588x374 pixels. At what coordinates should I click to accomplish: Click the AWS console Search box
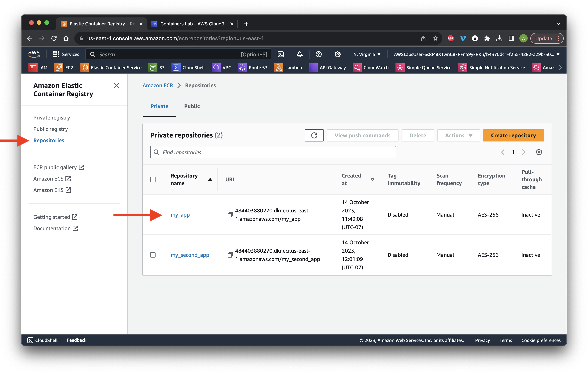178,54
